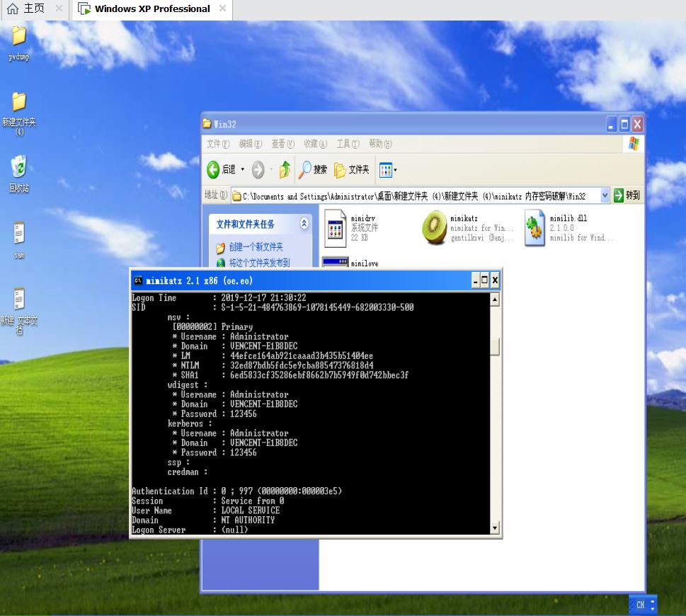Screen dimensions: 686x616
Task: Open the 查看(V) menu
Action: point(282,144)
